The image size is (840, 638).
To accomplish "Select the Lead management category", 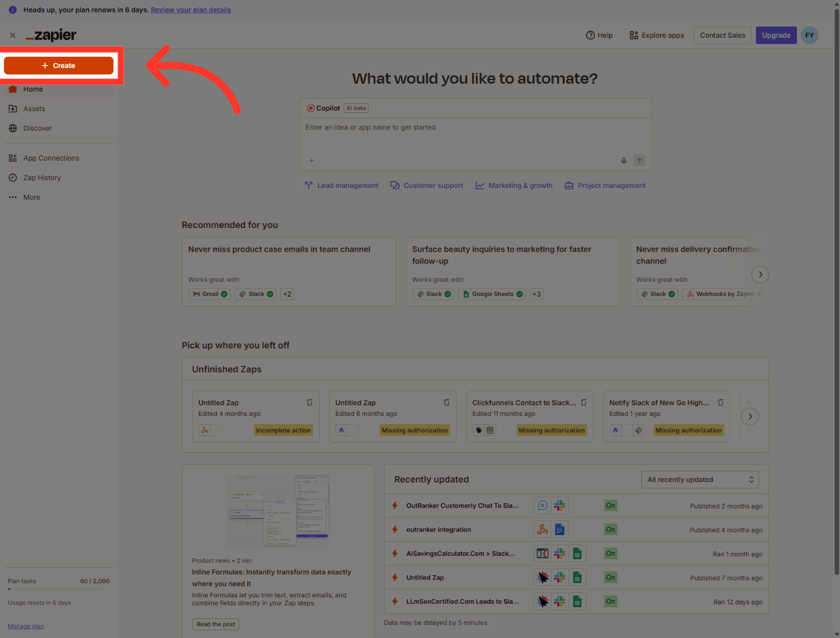I will coord(341,185).
